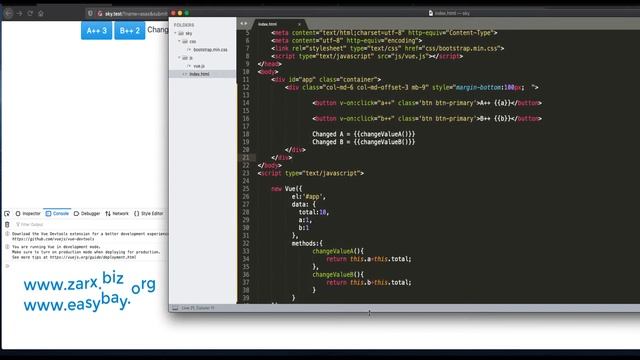The image size is (640, 360).
Task: Open the Debugger devtools tab
Action: pos(87,213)
